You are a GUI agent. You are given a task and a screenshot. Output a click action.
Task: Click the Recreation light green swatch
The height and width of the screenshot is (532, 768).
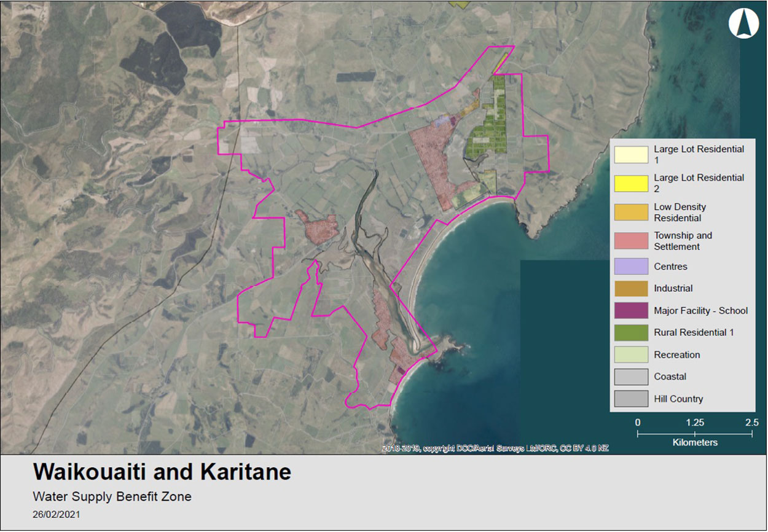click(x=631, y=354)
